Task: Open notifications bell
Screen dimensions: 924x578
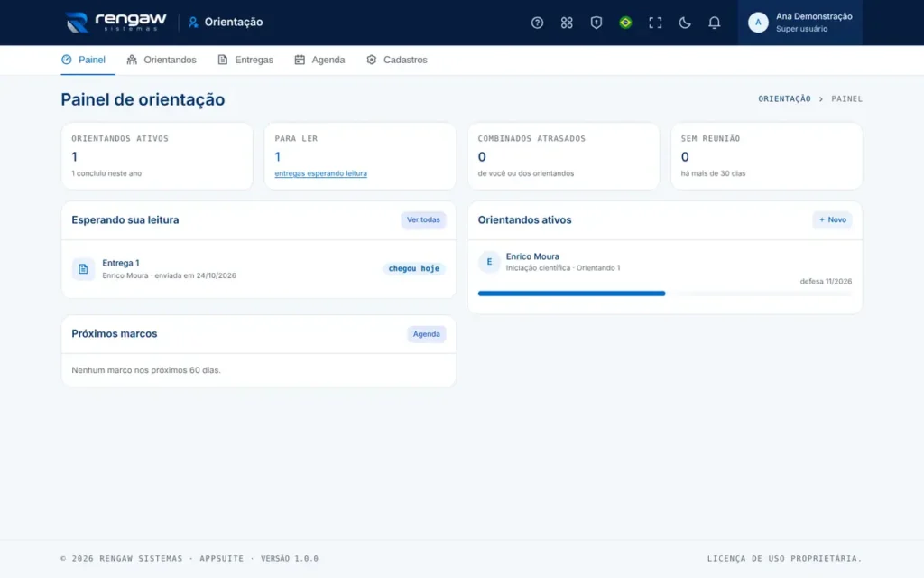Action: 714,23
